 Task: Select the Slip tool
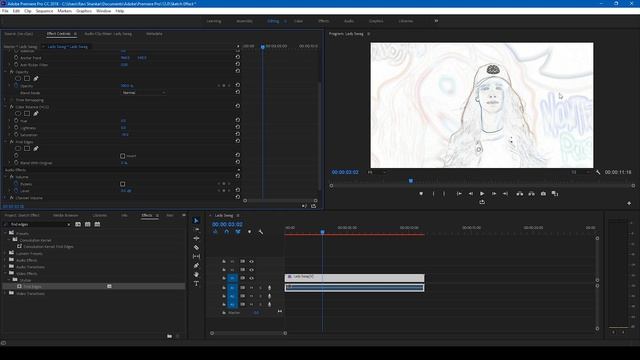[196, 256]
